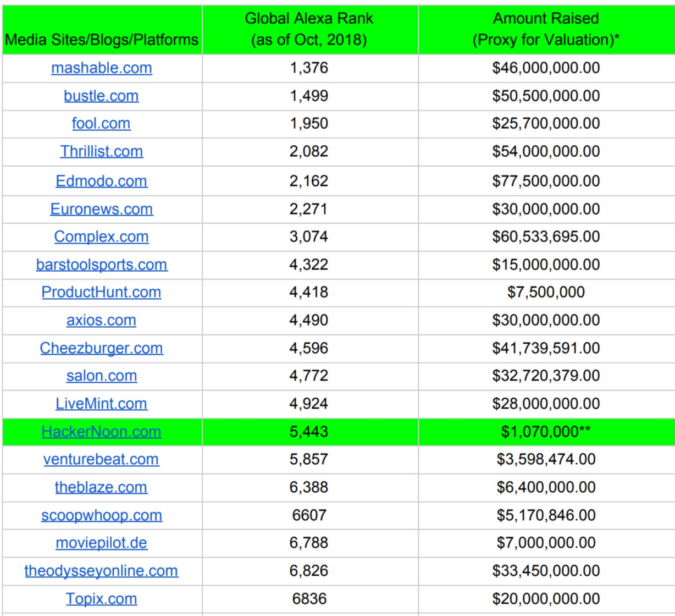Visit the Thrillist.com link

pyautogui.click(x=102, y=151)
